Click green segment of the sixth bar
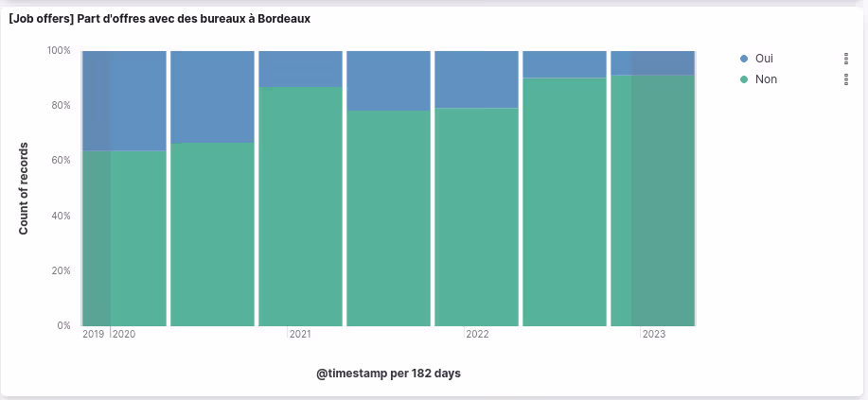Viewport: 868px width, 400px height. 564,201
